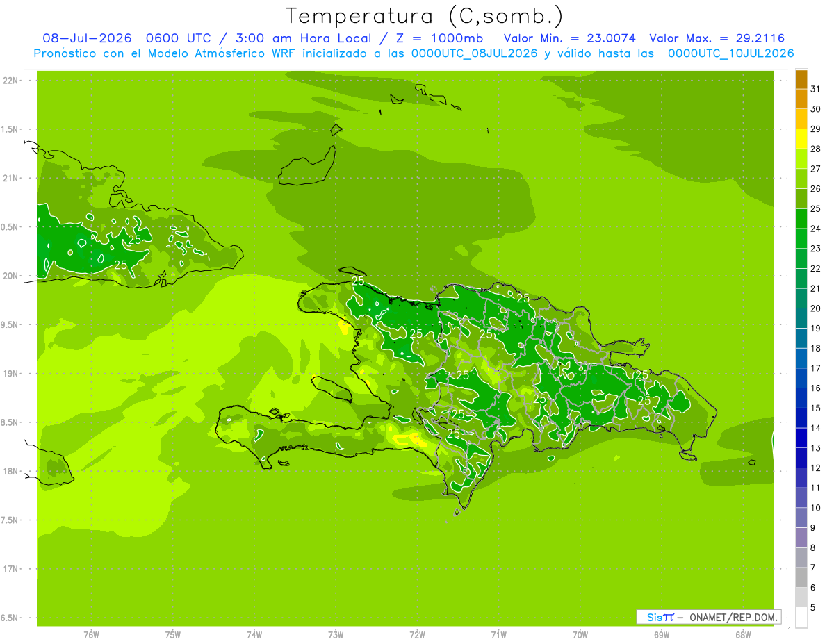
Task: Click the Z = 1000mb level text
Action: click(x=439, y=38)
